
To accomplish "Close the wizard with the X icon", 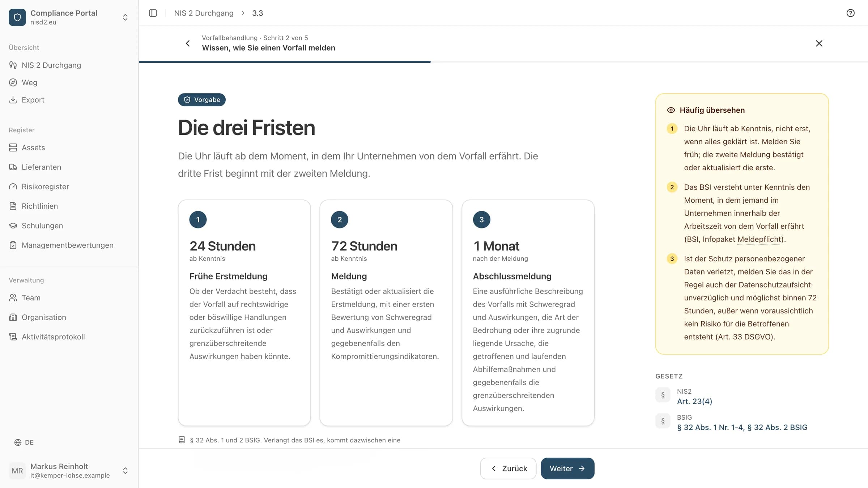I will [819, 43].
